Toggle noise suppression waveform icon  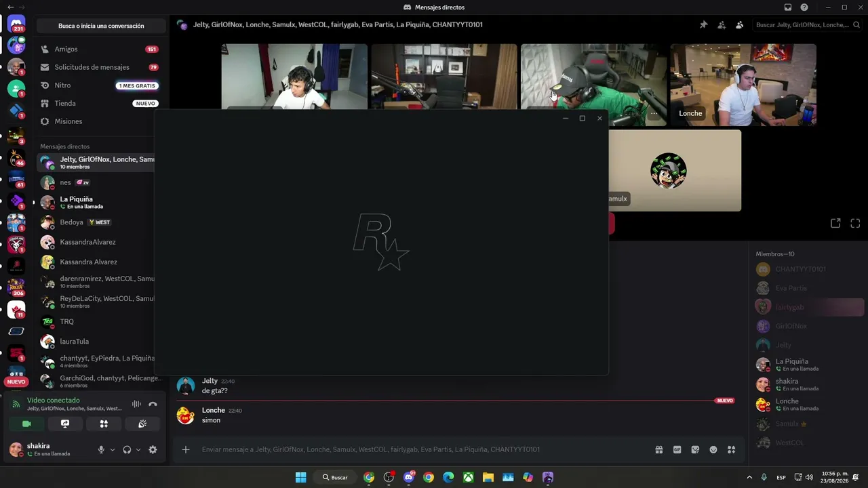[x=136, y=404]
